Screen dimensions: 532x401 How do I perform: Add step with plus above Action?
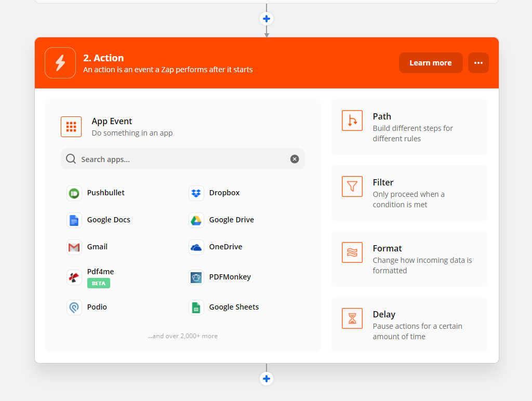[x=267, y=19]
